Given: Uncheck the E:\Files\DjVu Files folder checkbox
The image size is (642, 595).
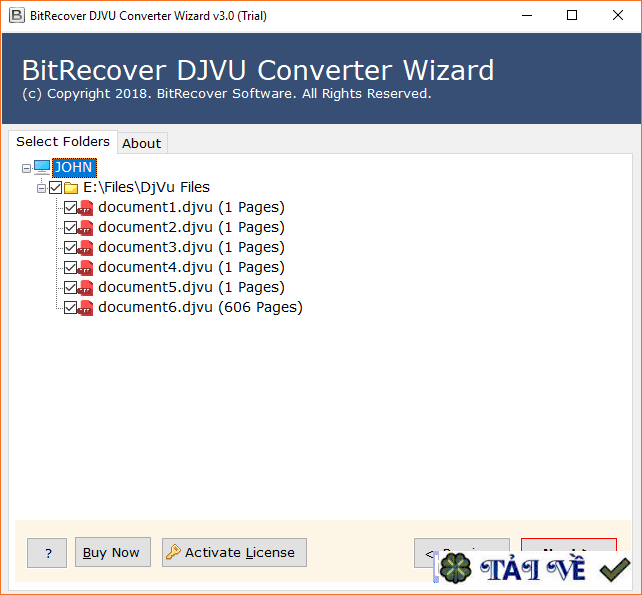Looking at the screenshot, I should pos(55,188).
